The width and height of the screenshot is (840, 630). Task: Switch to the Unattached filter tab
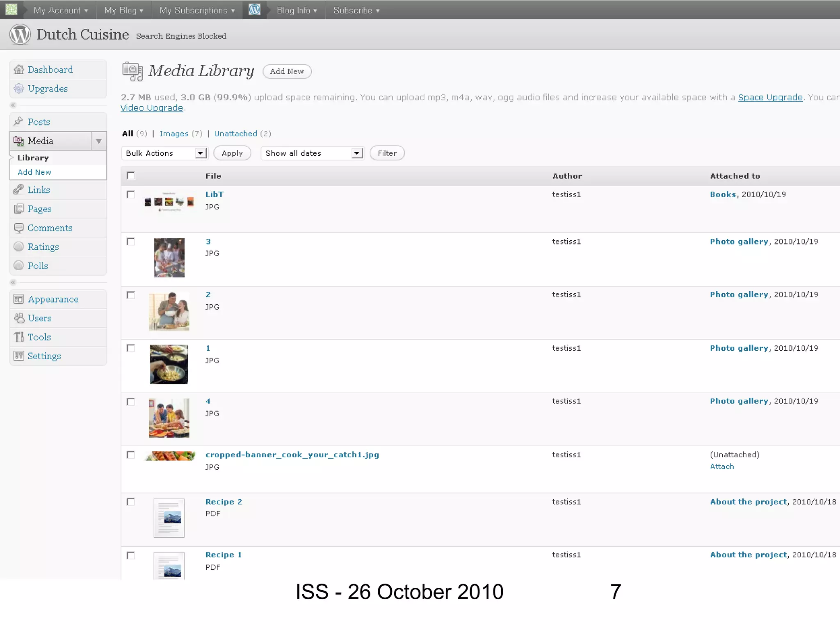click(x=235, y=134)
